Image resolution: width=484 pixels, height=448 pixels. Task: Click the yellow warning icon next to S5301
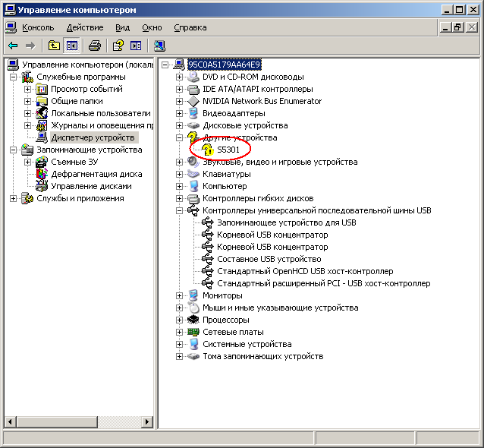coord(208,150)
